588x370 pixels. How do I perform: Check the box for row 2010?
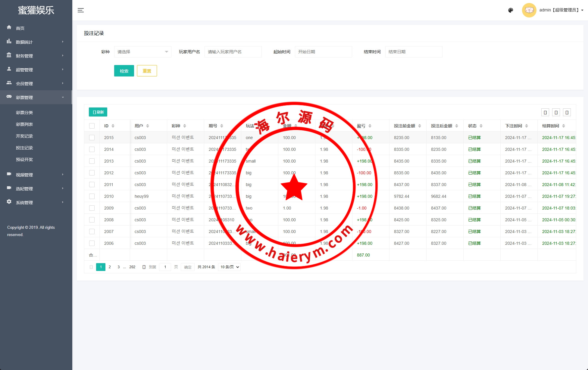[92, 196]
